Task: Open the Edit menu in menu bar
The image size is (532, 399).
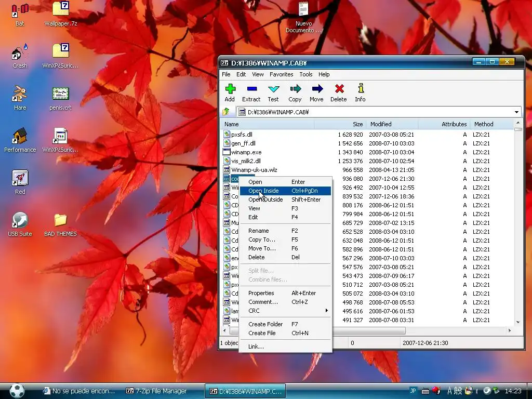Action: coord(241,74)
